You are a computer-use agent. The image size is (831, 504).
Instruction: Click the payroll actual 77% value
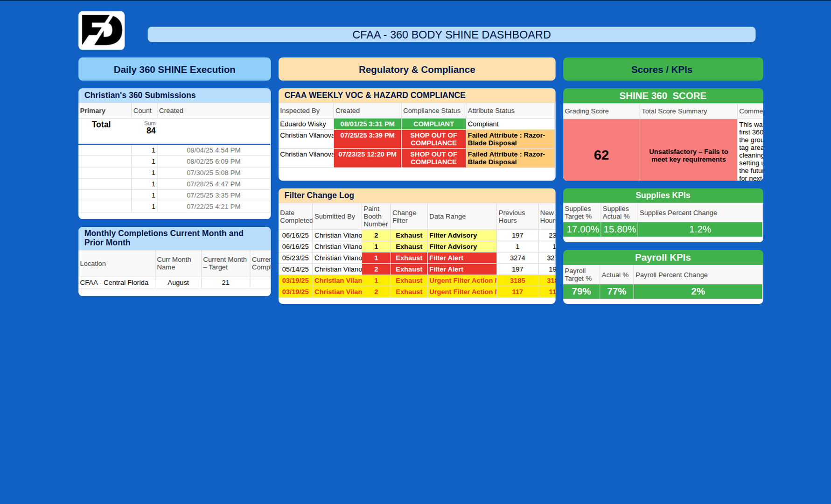pyautogui.click(x=617, y=291)
